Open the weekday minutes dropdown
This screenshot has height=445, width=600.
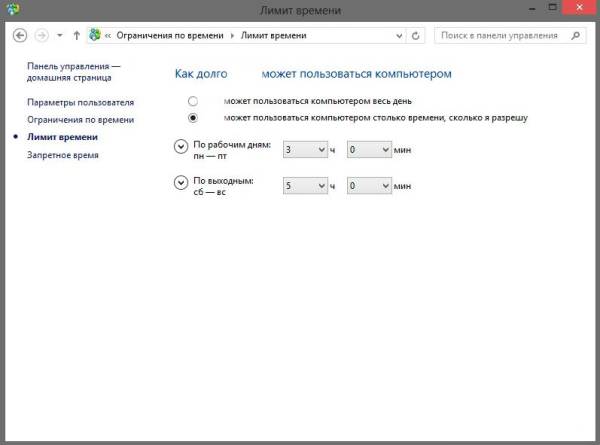[368, 149]
